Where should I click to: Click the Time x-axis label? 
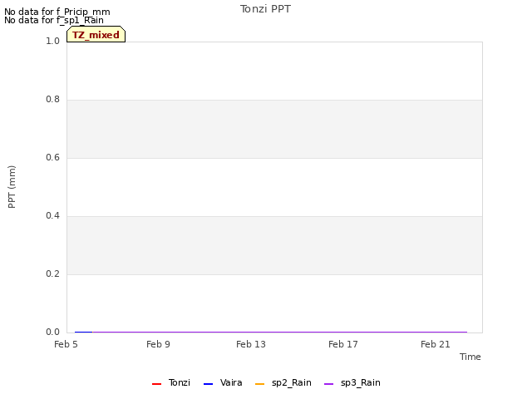470,357
